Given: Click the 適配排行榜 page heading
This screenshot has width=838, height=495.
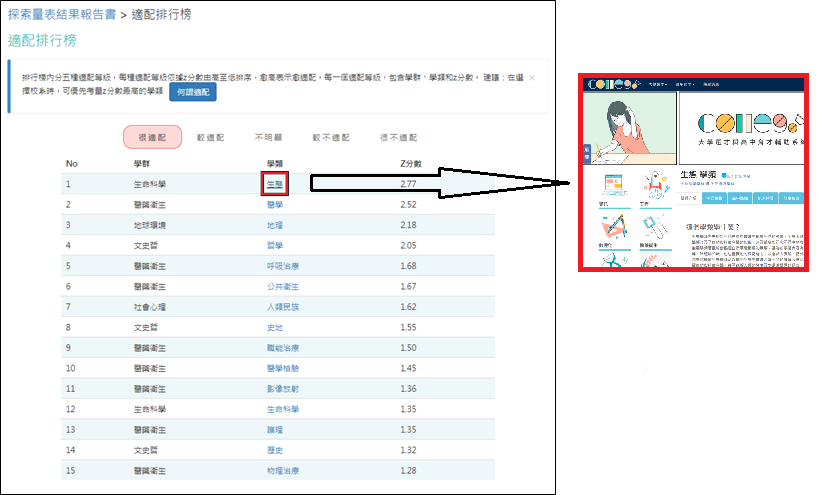Looking at the screenshot, I should coord(42,40).
